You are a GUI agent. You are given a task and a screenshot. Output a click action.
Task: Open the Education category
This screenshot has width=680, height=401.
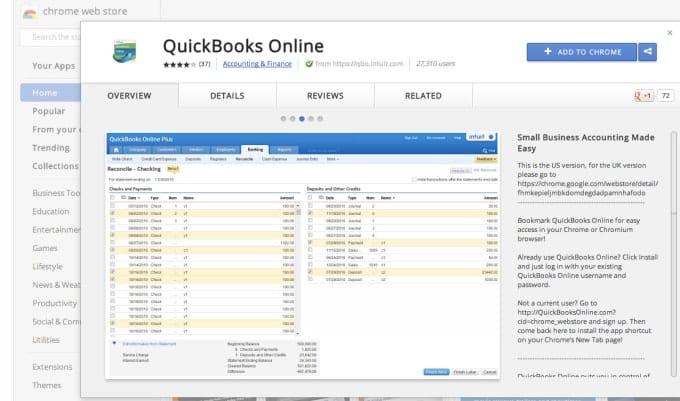click(51, 212)
